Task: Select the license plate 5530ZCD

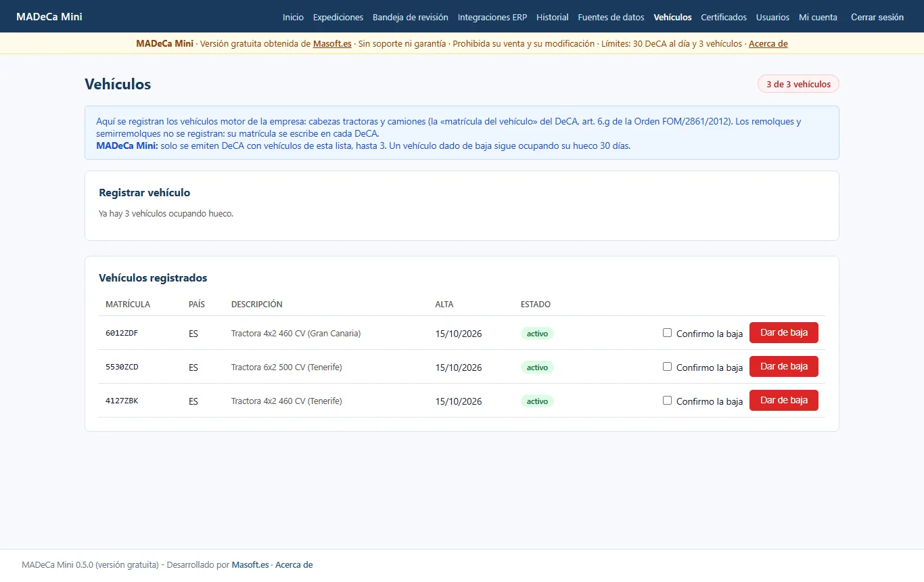Action: click(x=122, y=367)
